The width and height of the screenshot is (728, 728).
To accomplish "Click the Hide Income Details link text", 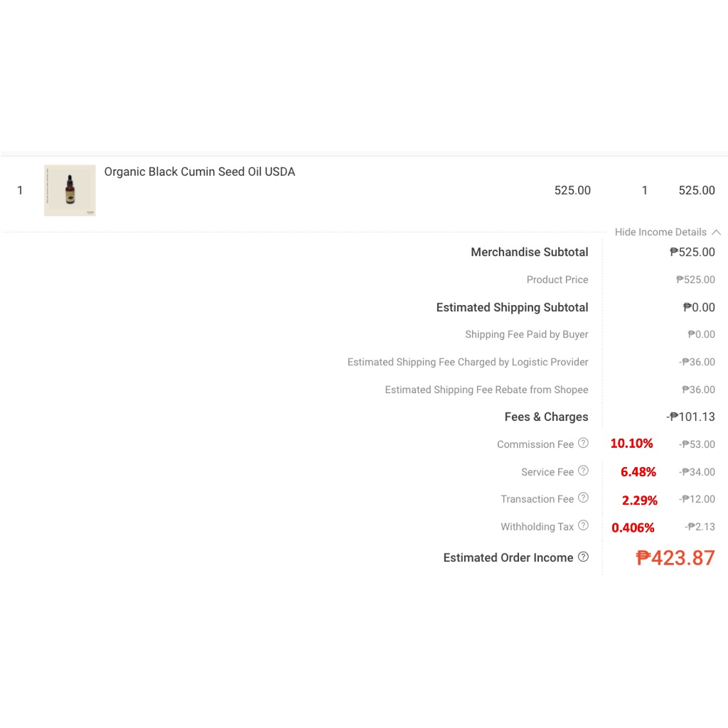I will pos(660,232).
